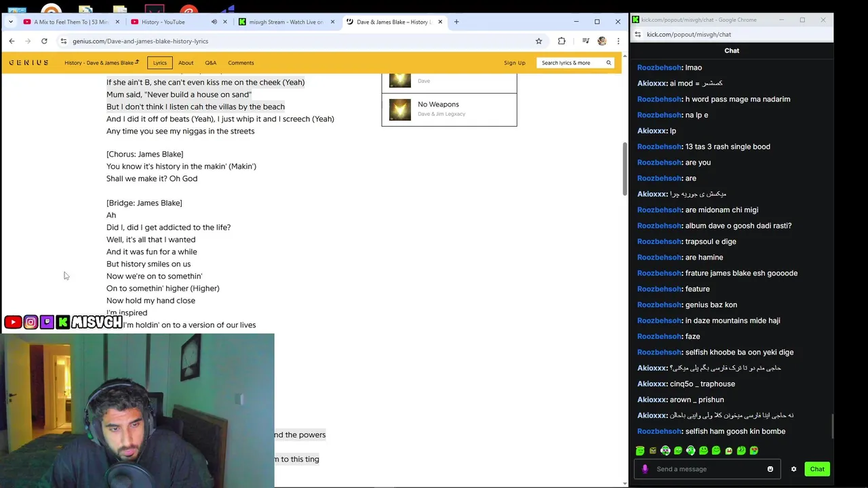Screen dimensions: 868x488
Task: Select the Lyrics tab on Genius
Action: tap(160, 62)
